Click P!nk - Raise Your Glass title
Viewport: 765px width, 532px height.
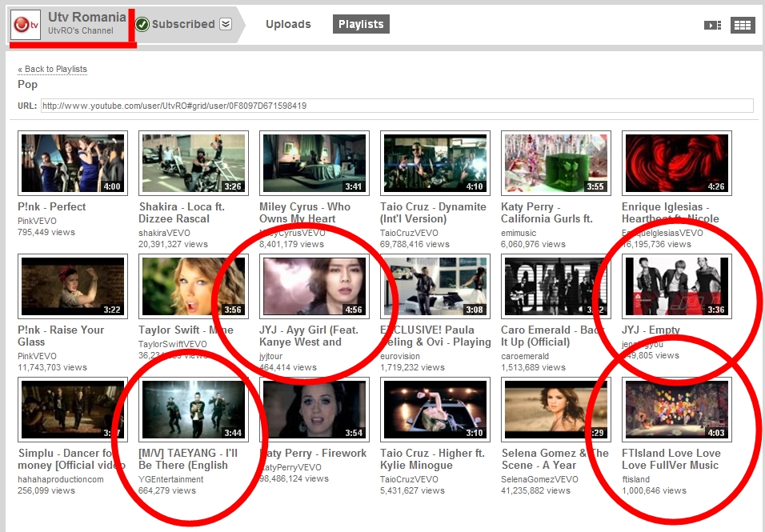coord(61,336)
